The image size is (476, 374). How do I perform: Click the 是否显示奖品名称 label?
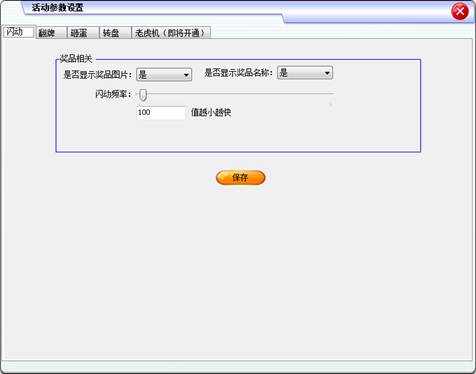tap(238, 73)
